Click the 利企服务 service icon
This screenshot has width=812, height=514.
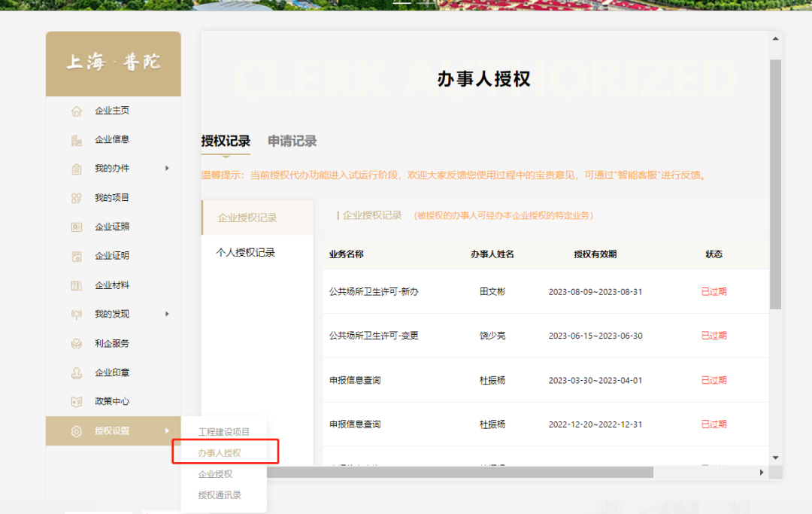click(x=76, y=343)
